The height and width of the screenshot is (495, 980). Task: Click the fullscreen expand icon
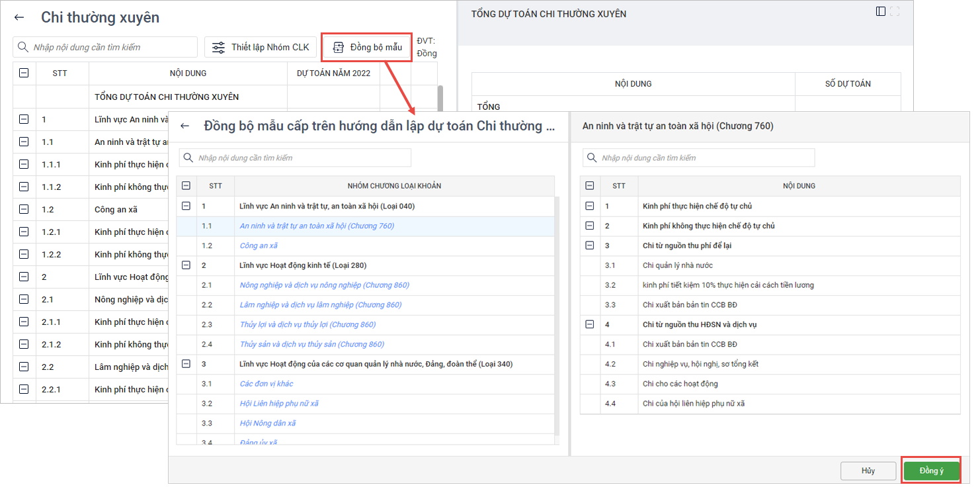click(895, 11)
